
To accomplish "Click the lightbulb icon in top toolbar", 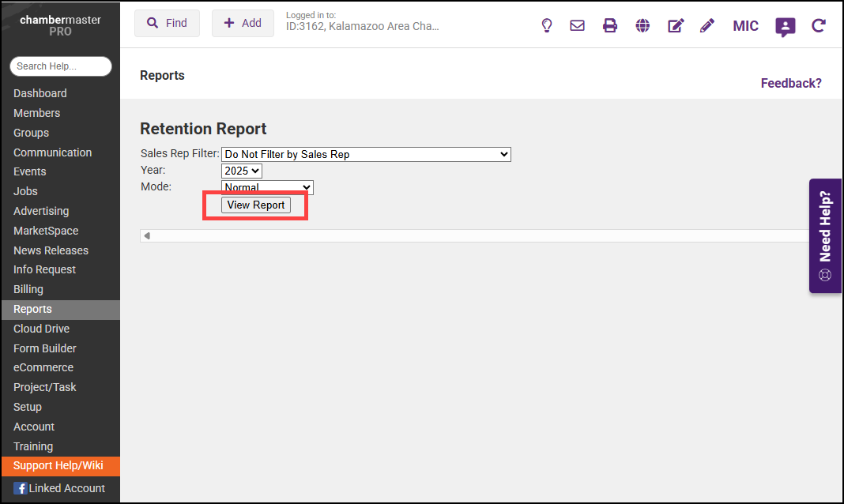I will [x=546, y=25].
